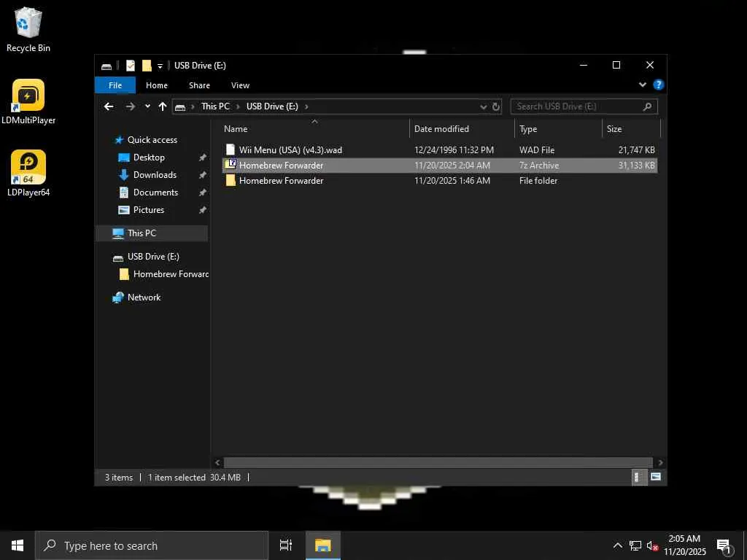Click the New folder icon in the title bar
The height and width of the screenshot is (560, 747).
147,66
